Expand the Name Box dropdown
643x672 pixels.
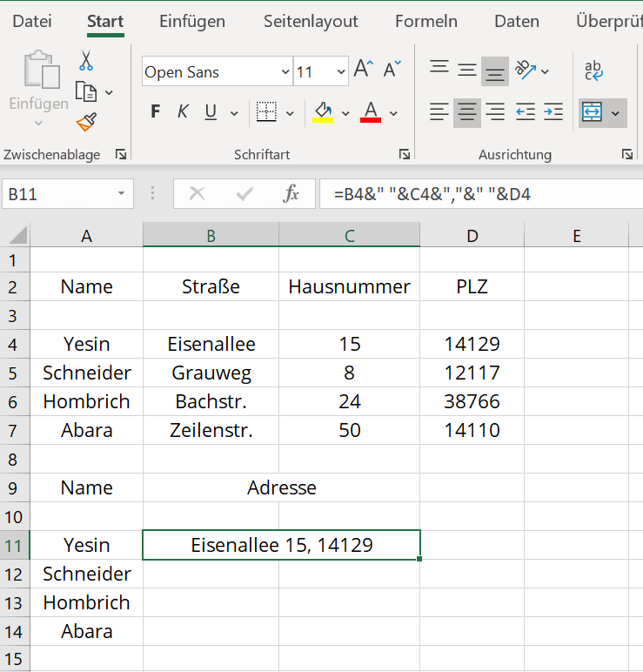pos(121,194)
